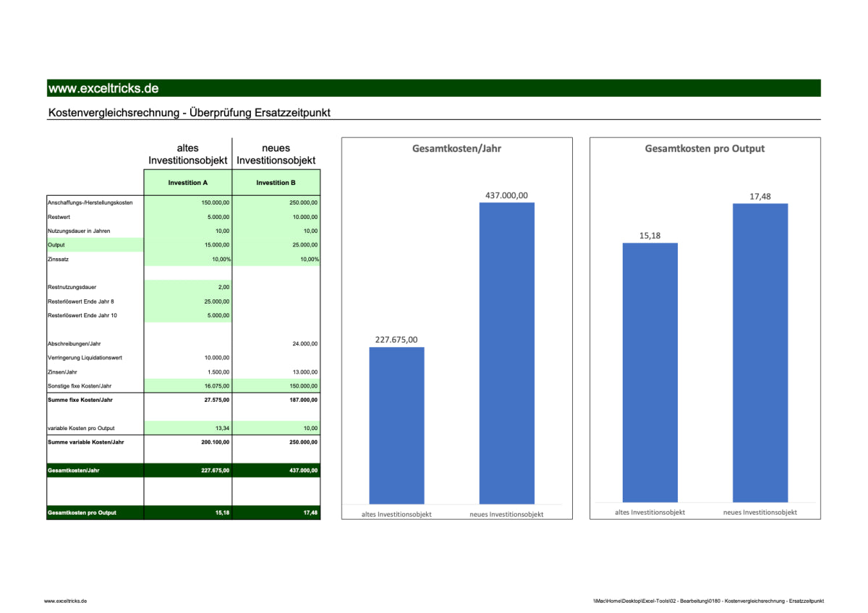Select the title 'Kostenvergleichsrechnung - Überprüfung Ersatzzeitpunkt'
Viewport: 868px width, 613px height.
pyautogui.click(x=190, y=113)
